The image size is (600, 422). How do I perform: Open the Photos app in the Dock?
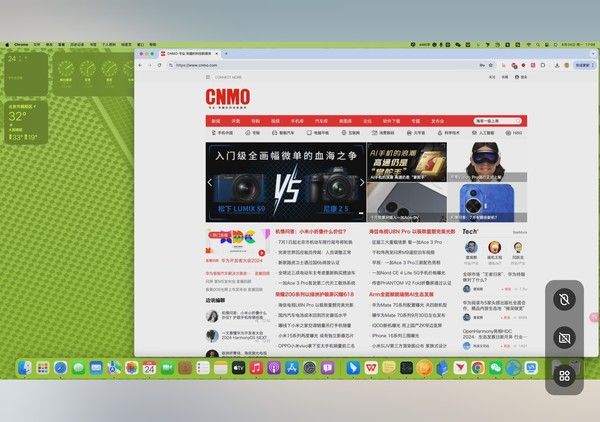(132, 368)
